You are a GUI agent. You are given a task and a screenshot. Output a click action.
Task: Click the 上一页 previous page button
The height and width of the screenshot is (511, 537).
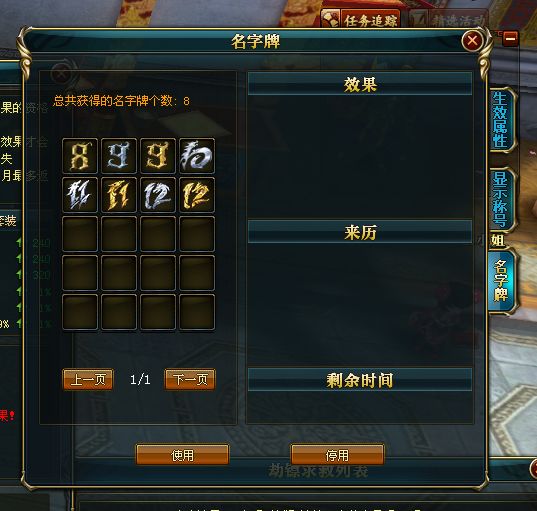coord(88,379)
